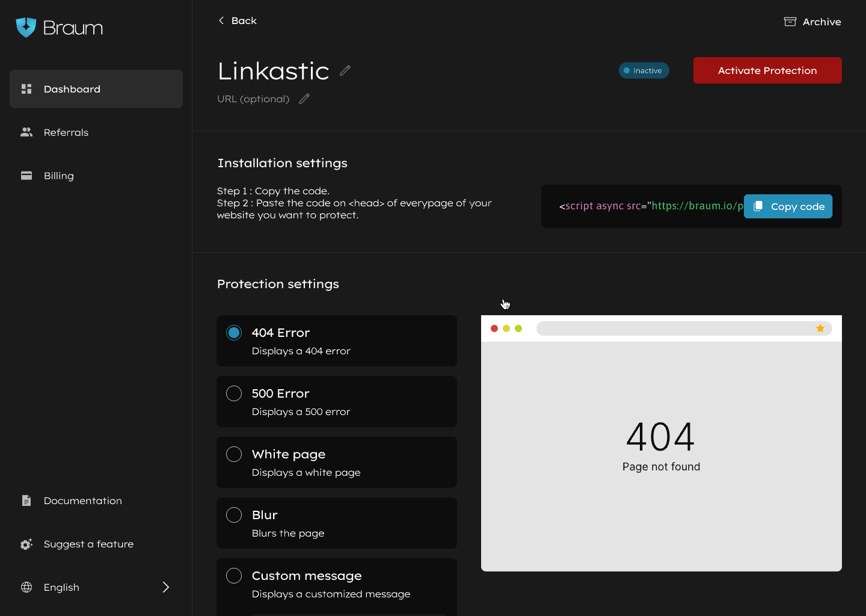This screenshot has height=616, width=866.
Task: Select the Blur protection radio button
Action: [234, 515]
